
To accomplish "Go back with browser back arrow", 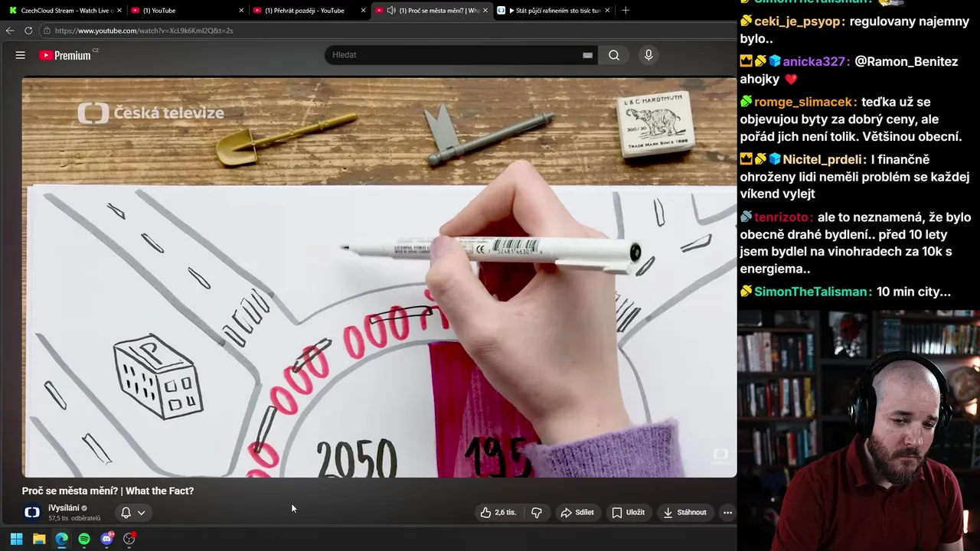I will (x=10, y=31).
